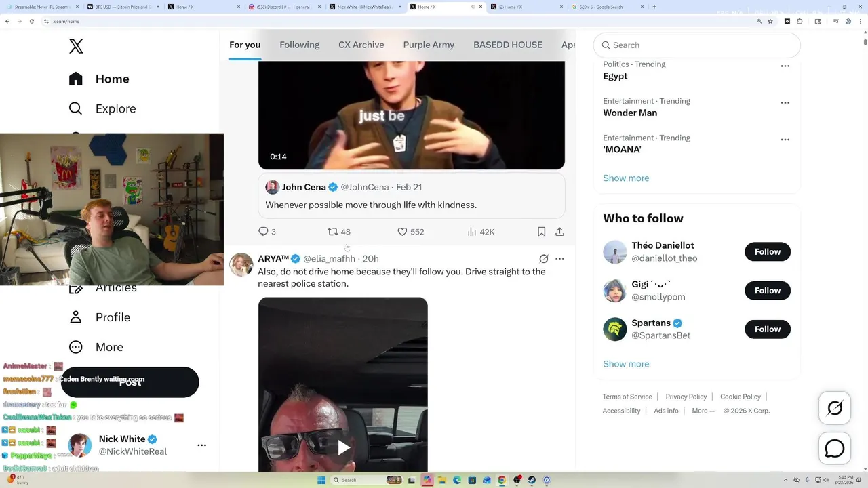Image resolution: width=868 pixels, height=488 pixels.
Task: Click the browser back arrow
Action: click(7, 21)
